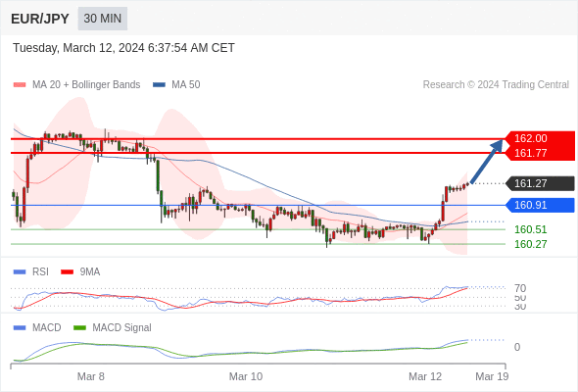This screenshot has height=392, width=578.
Task: Click the black 161.27 current price tag
Action: pos(540,183)
